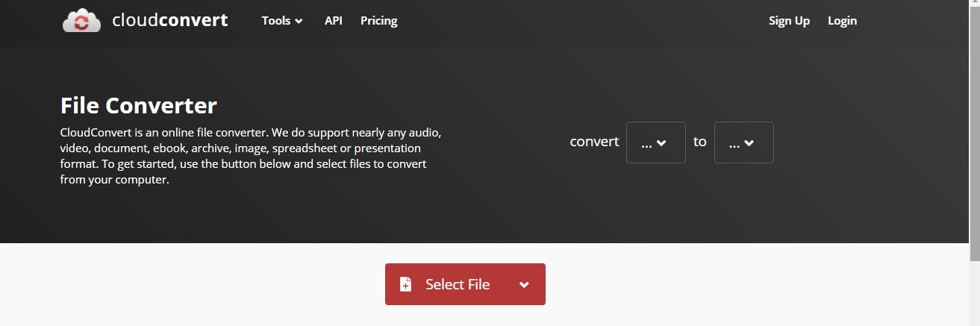Click the chevron in the source format box
Screen dimensions: 980x326
click(661, 143)
